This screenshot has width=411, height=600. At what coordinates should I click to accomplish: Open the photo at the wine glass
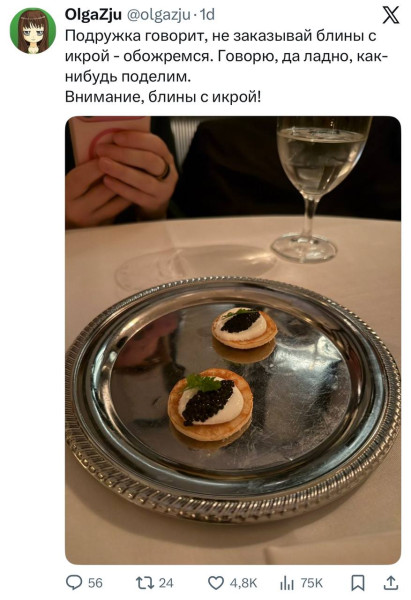click(319, 189)
